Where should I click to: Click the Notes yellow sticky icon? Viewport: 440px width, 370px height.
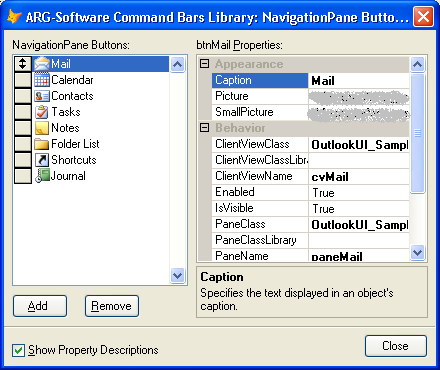(x=42, y=128)
